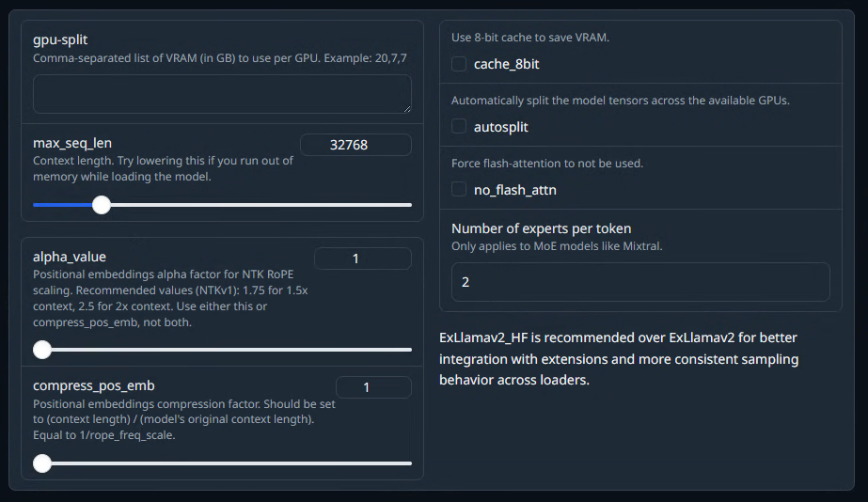The image size is (868, 502).
Task: Select the max_seq_len field showing 32768
Action: pos(355,145)
